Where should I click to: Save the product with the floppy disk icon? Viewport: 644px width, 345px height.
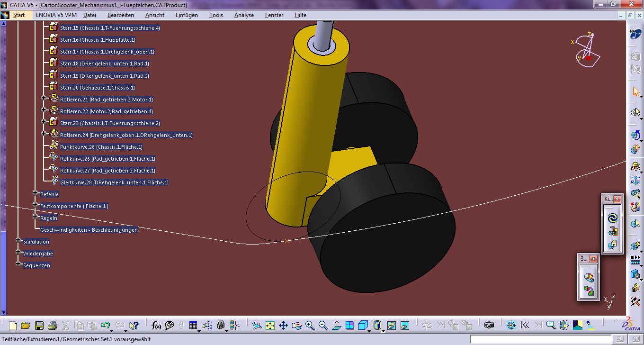[39, 326]
